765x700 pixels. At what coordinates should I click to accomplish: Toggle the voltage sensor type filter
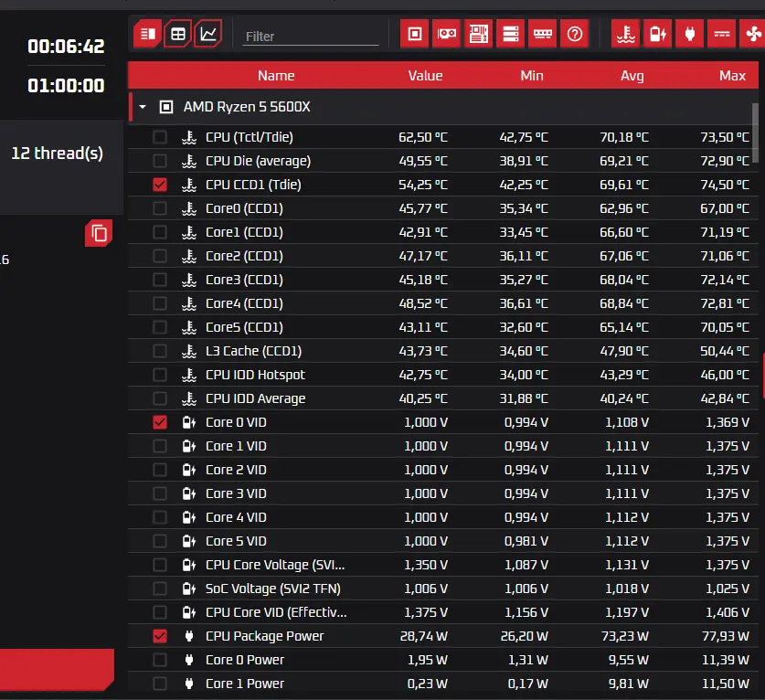[658, 34]
